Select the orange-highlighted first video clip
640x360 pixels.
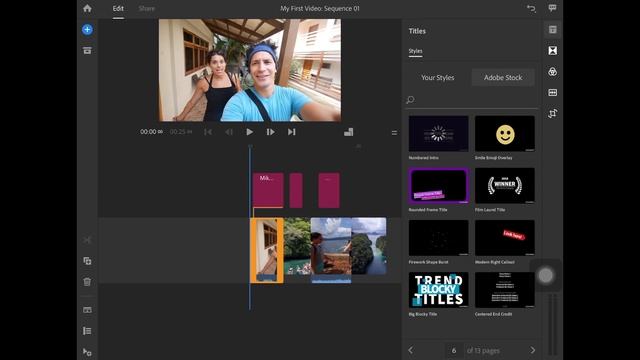pos(267,250)
